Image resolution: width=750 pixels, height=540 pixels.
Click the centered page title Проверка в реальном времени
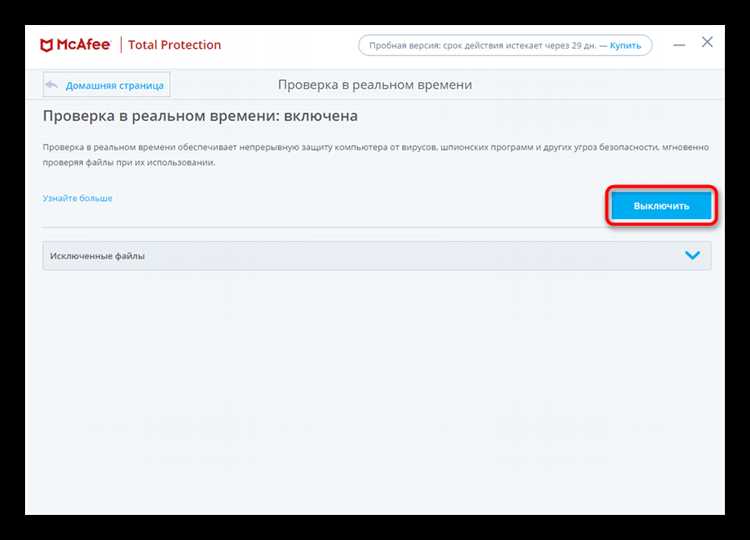pyautogui.click(x=375, y=85)
